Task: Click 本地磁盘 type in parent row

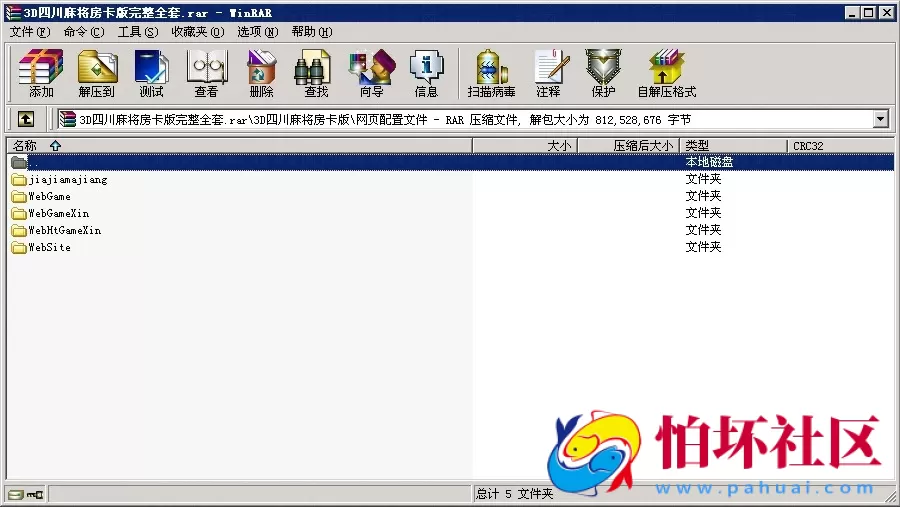Action: coord(709,162)
